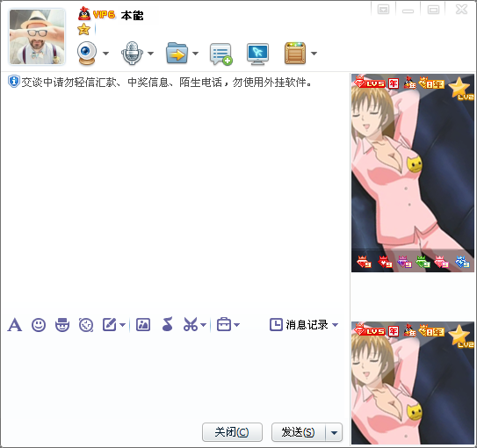This screenshot has width=477, height=448.
Task: Click into the message input area
Action: (x=175, y=377)
